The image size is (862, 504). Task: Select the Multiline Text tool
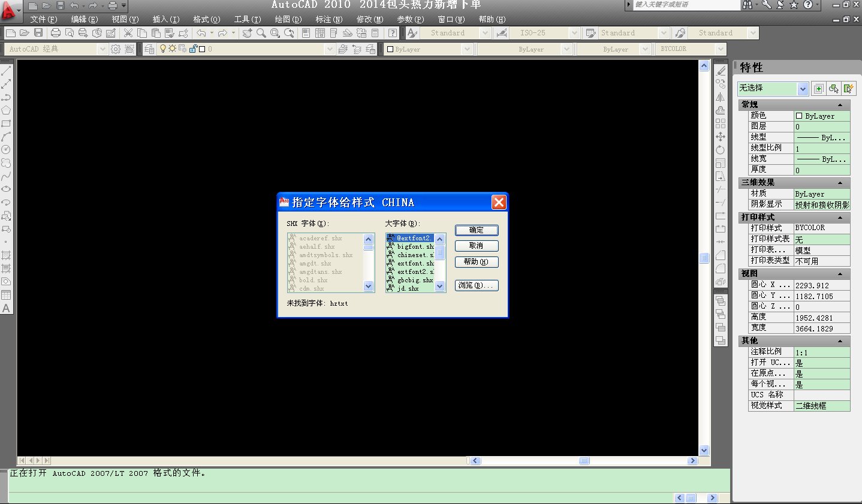(6, 309)
